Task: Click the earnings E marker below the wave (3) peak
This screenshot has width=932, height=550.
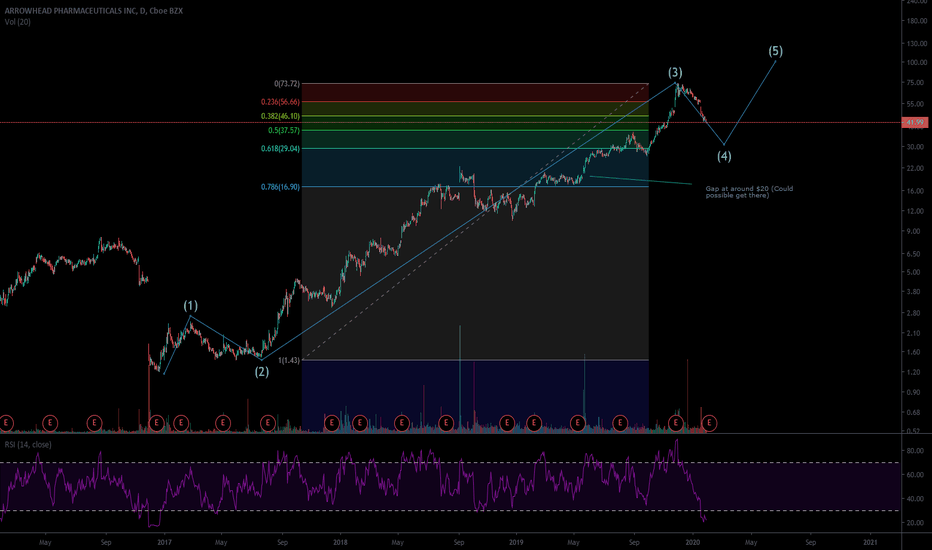Action: coord(675,423)
